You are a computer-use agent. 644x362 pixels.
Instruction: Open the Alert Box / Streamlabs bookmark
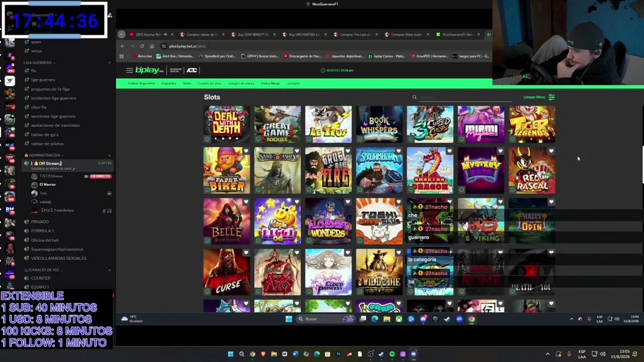[174, 56]
